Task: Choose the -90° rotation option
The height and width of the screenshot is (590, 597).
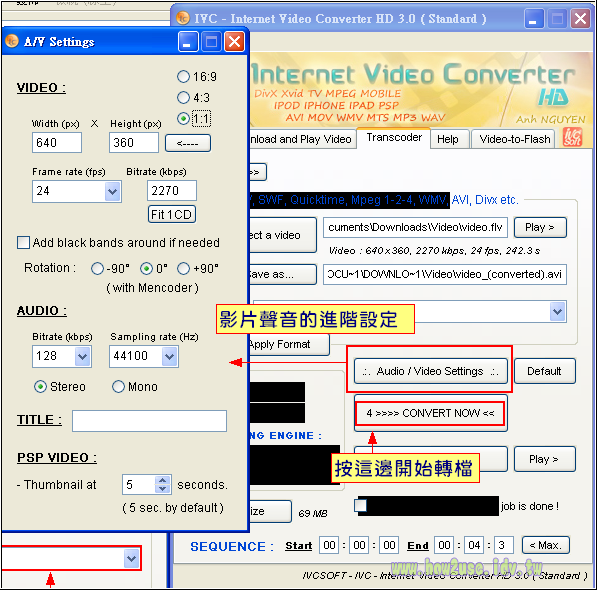Action: [x=97, y=268]
